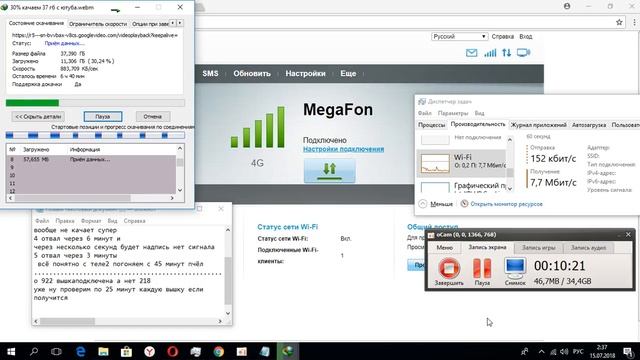The height and width of the screenshot is (360, 640).
Task: Open the Меню button in oCam
Action: 444,247
